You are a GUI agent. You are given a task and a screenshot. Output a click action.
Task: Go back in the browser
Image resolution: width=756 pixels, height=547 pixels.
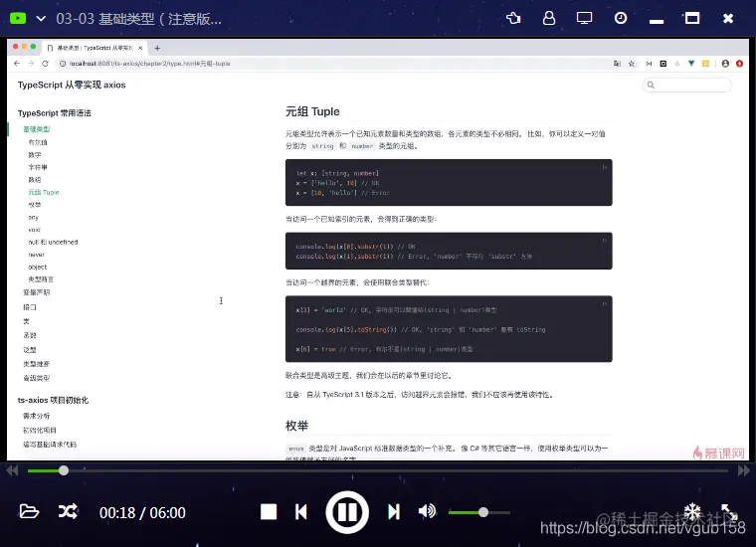point(17,63)
